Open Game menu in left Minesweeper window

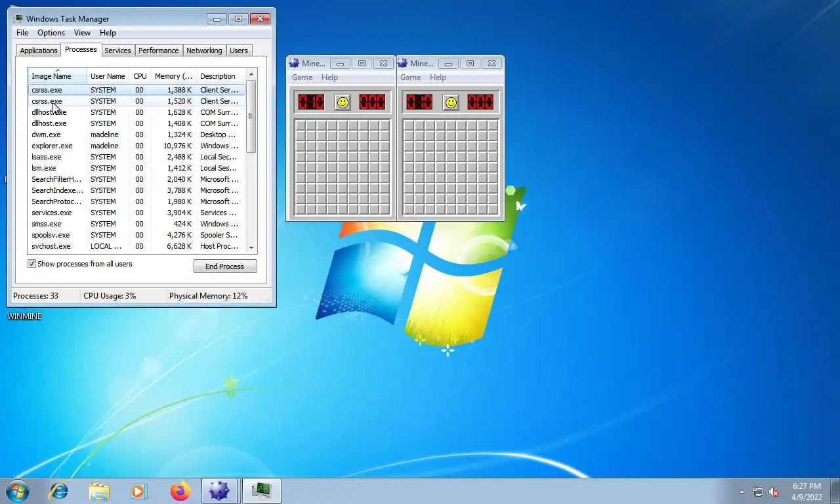click(x=302, y=77)
